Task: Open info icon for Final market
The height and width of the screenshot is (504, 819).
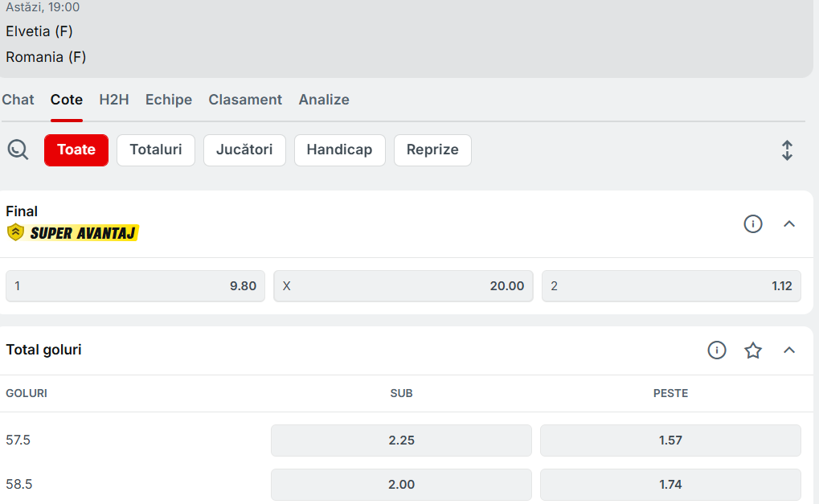Action: [752, 224]
